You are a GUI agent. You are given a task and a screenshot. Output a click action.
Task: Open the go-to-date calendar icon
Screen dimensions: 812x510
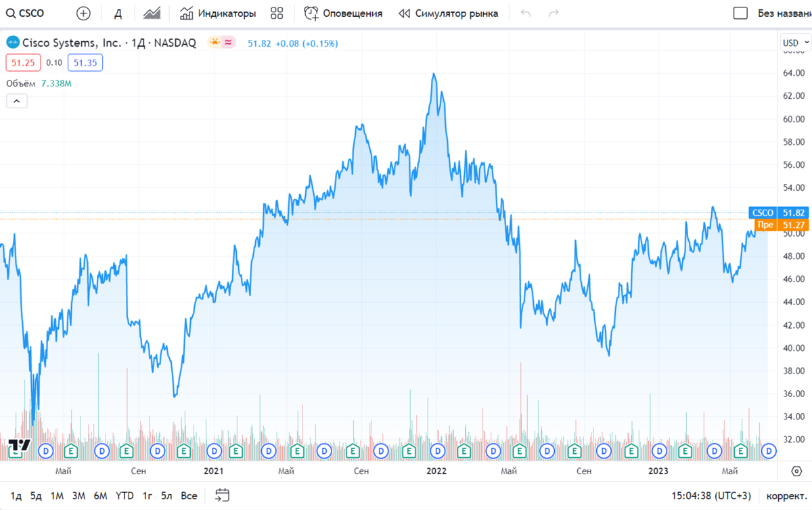(222, 496)
